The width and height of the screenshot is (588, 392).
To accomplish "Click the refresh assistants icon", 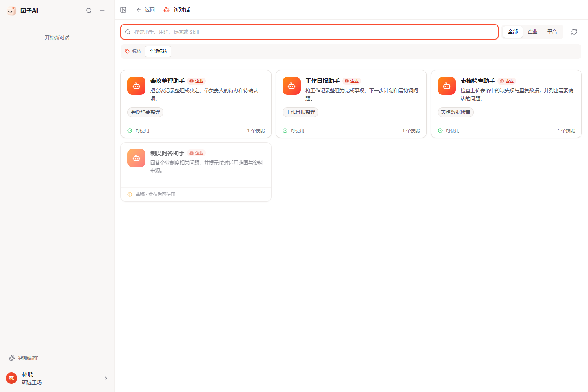I will [574, 32].
